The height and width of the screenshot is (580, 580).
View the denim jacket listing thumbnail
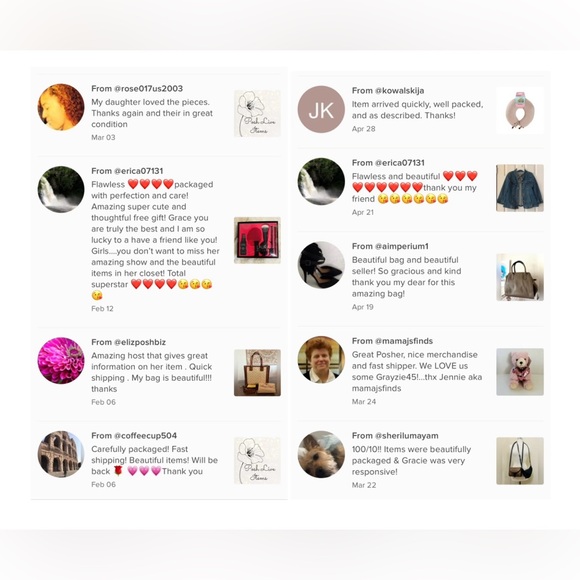[x=520, y=188]
